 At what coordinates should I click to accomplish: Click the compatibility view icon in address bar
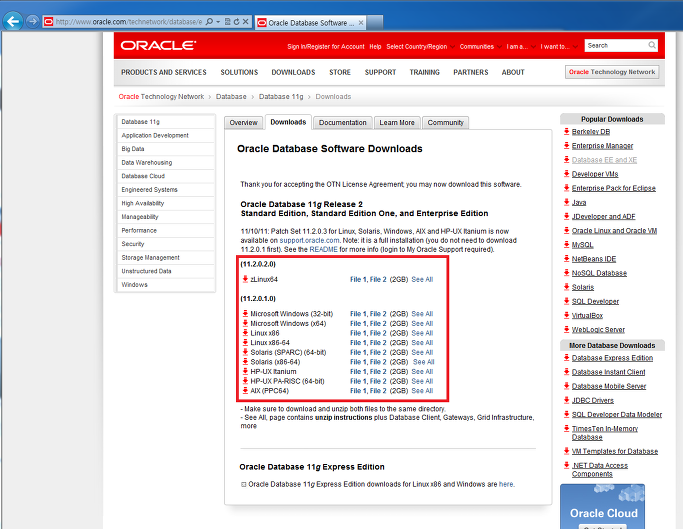227,21
